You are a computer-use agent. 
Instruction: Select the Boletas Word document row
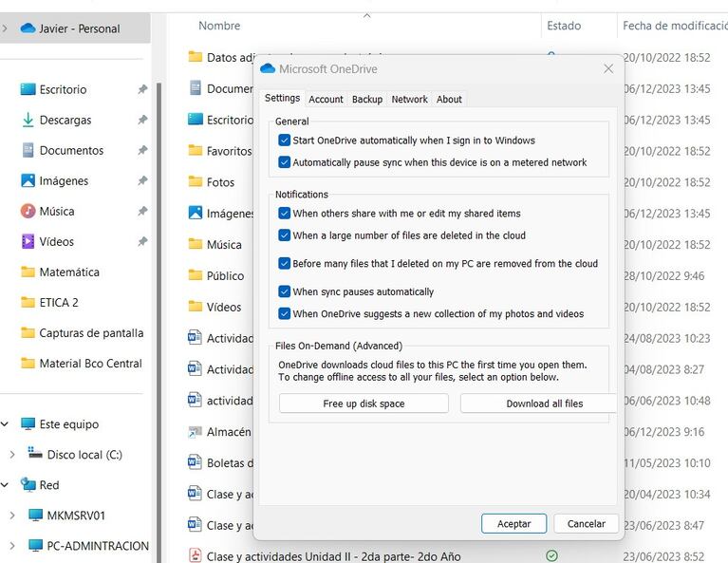tap(230, 462)
